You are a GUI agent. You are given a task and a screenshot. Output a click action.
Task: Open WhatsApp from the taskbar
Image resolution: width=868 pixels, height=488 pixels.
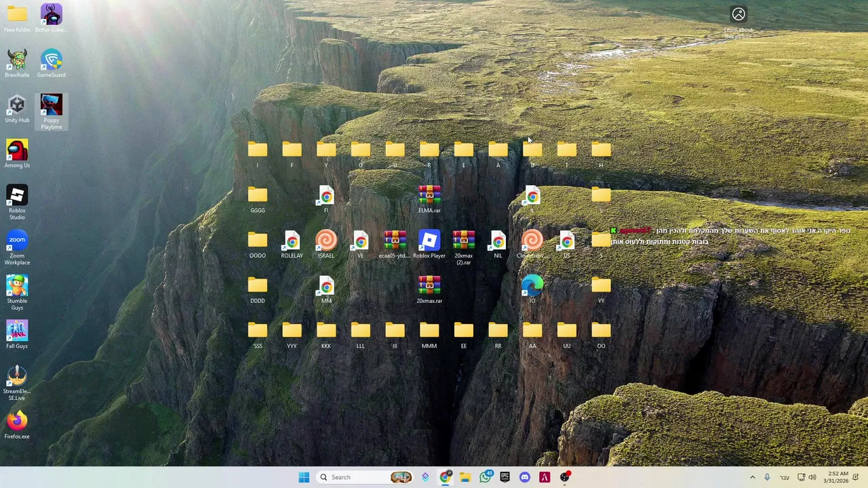[486, 477]
